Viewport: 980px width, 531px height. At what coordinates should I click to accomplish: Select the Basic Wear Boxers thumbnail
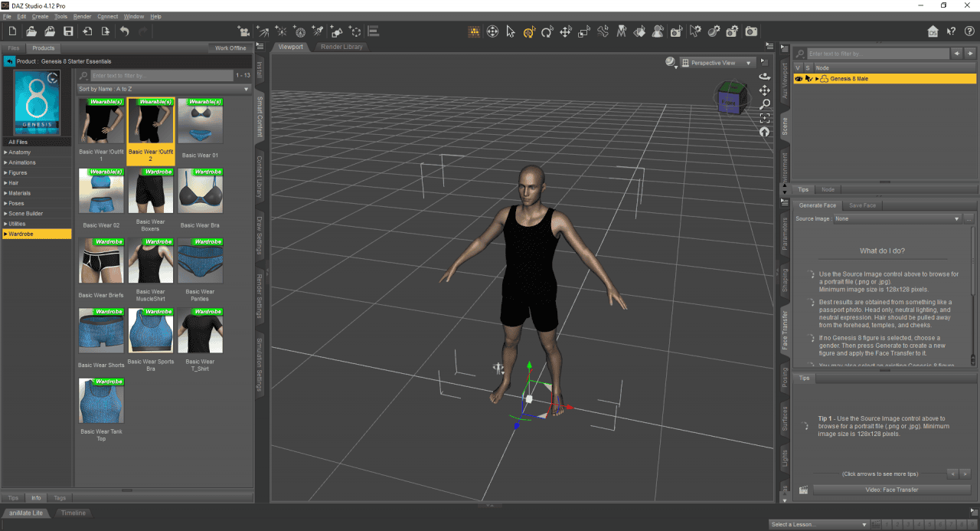click(150, 192)
